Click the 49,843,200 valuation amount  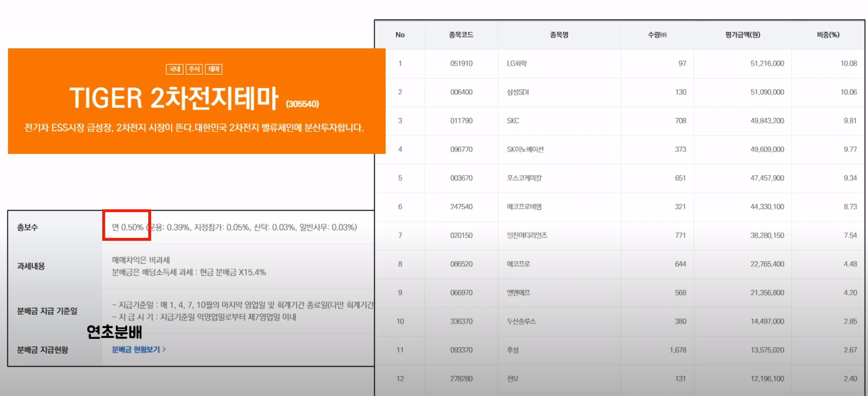point(767,121)
